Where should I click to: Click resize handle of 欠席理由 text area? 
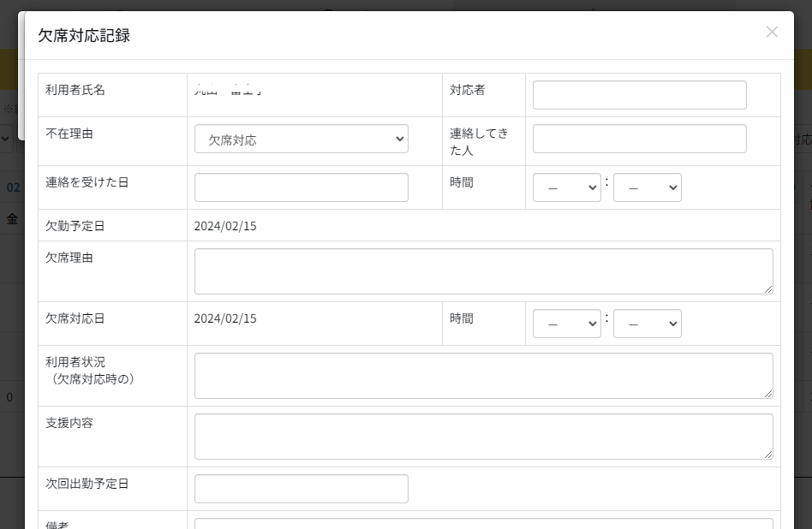pyautogui.click(x=768, y=289)
